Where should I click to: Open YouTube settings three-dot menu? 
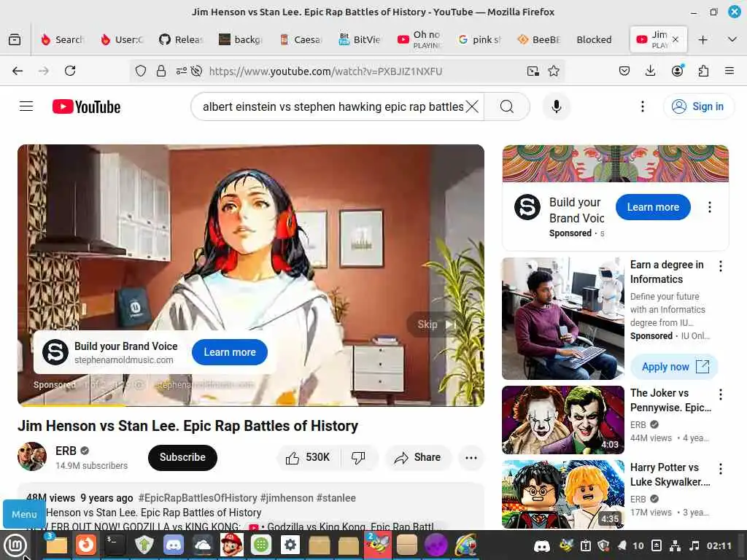[x=642, y=106]
